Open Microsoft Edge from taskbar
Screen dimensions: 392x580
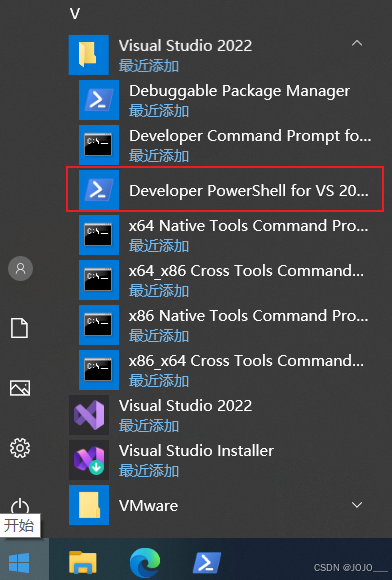145,563
